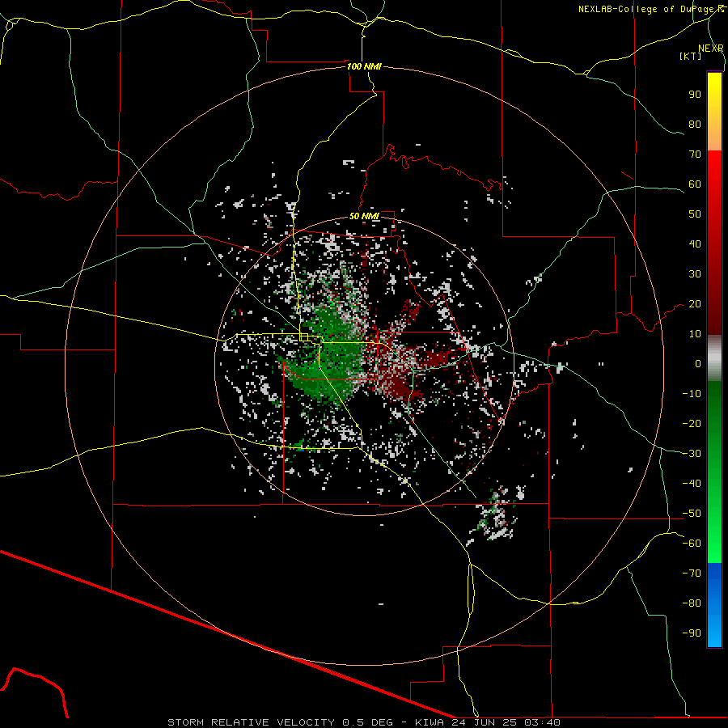The width and height of the screenshot is (728, 728).
Task: Click the -90 value on velocity scale
Action: pyautogui.click(x=692, y=633)
